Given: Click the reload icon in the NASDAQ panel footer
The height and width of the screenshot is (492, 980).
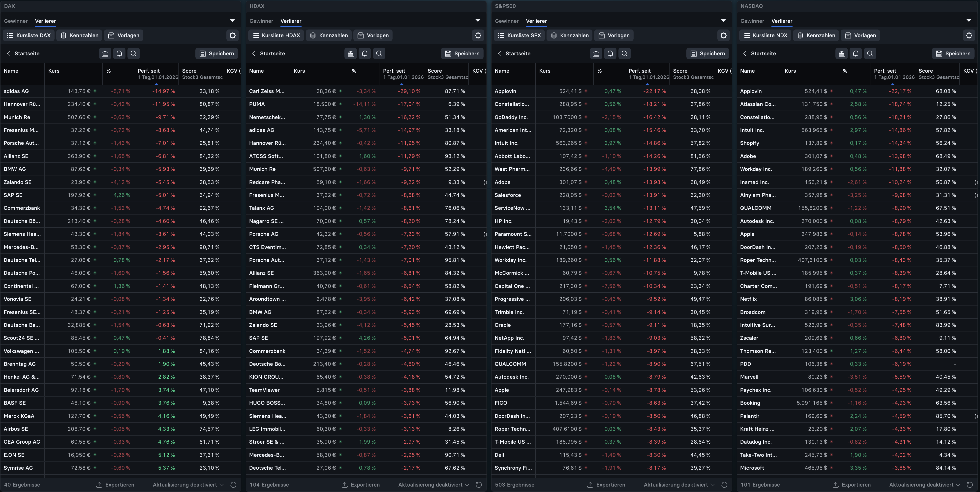Looking at the screenshot, I should click(x=970, y=485).
